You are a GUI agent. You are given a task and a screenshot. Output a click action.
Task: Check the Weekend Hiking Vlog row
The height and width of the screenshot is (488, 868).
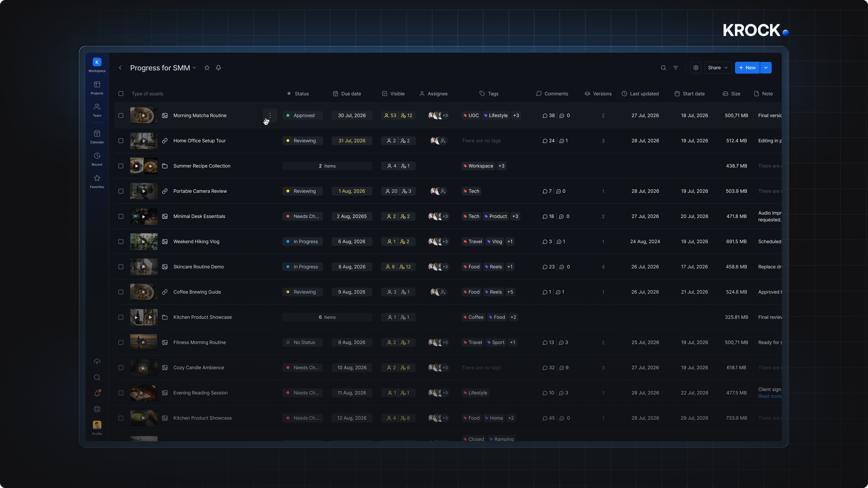click(x=121, y=242)
